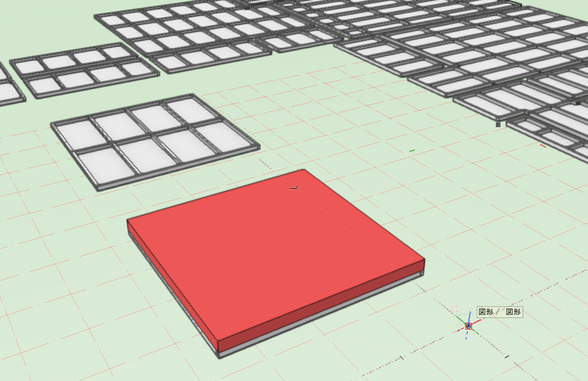Click the small dark gray square handle

498,124
